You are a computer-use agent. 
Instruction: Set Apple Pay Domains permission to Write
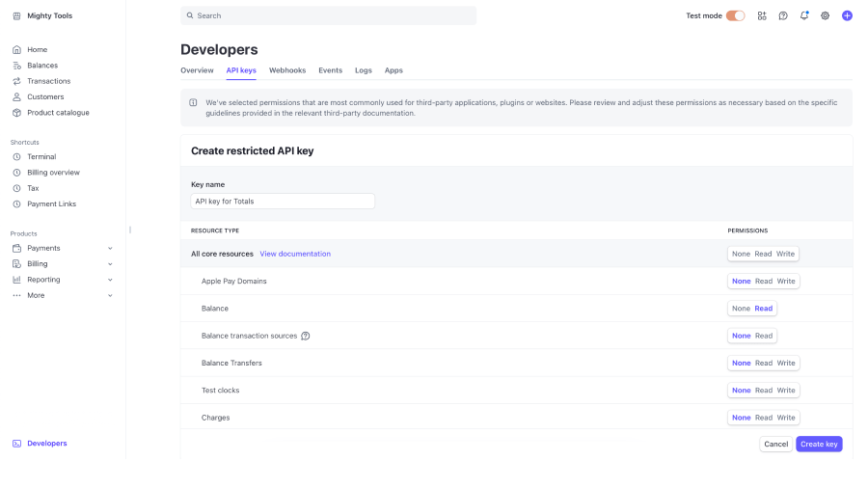(x=785, y=281)
